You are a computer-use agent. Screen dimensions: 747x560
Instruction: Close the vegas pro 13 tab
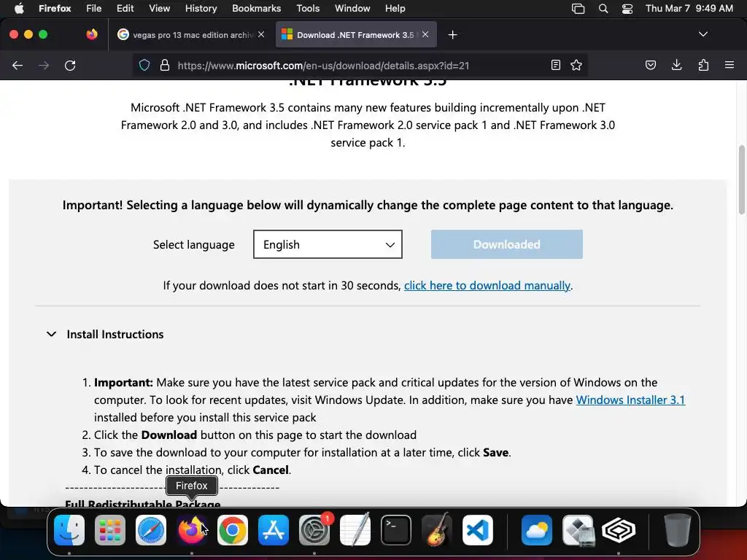pyautogui.click(x=261, y=34)
